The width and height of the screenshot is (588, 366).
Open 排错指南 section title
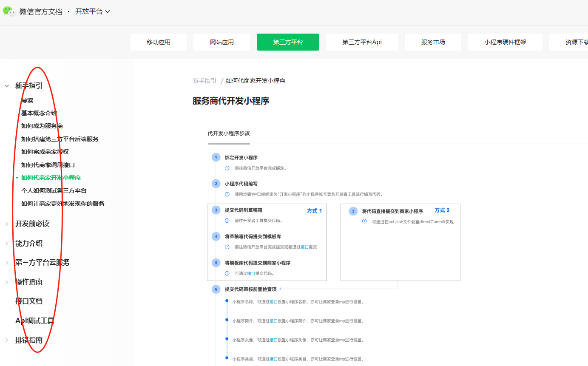[29, 340]
